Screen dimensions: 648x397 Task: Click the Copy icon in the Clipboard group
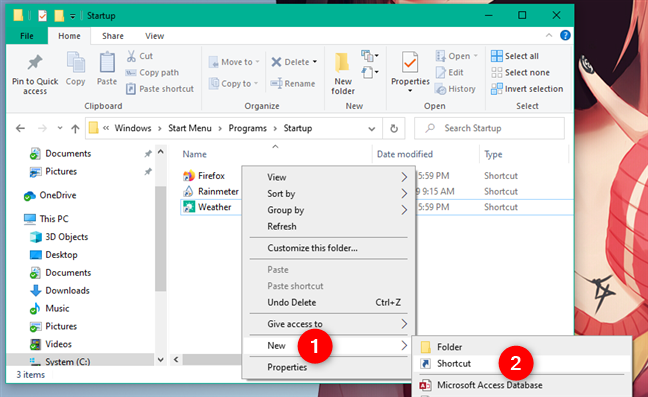(76, 63)
